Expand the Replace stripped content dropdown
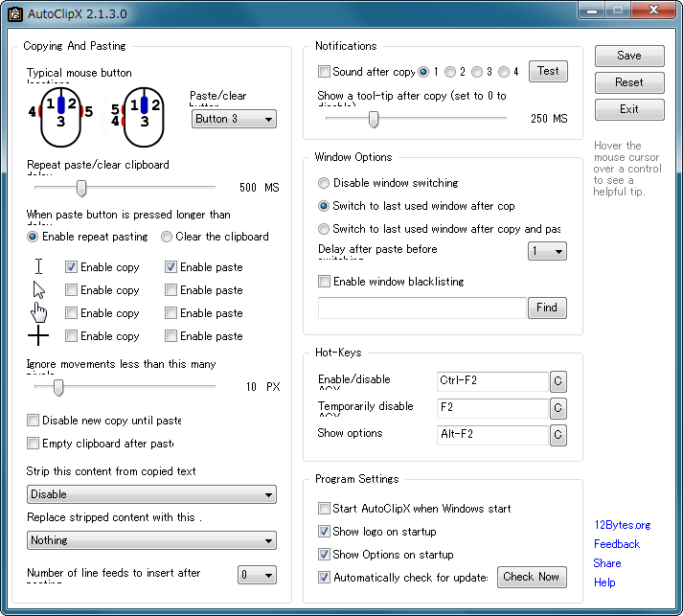 (x=151, y=540)
